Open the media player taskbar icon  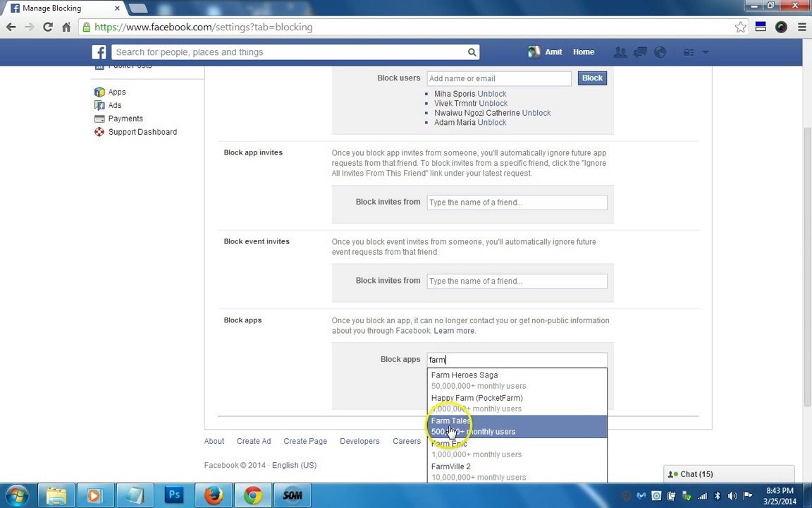pyautogui.click(x=95, y=495)
